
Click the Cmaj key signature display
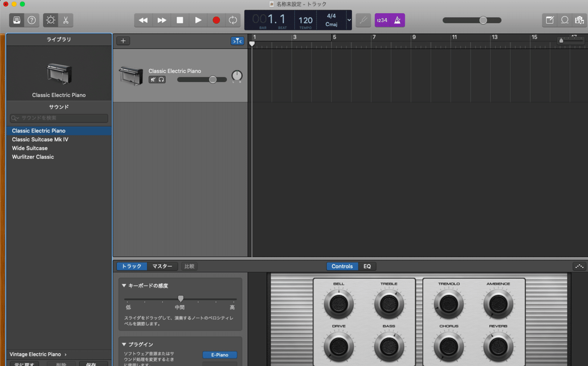331,24
